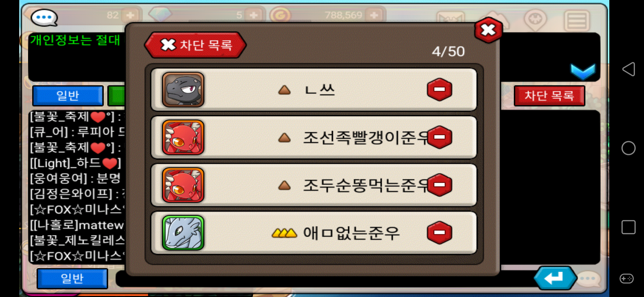
Task: Switch to the 일반 chat tab
Action: pos(68,96)
